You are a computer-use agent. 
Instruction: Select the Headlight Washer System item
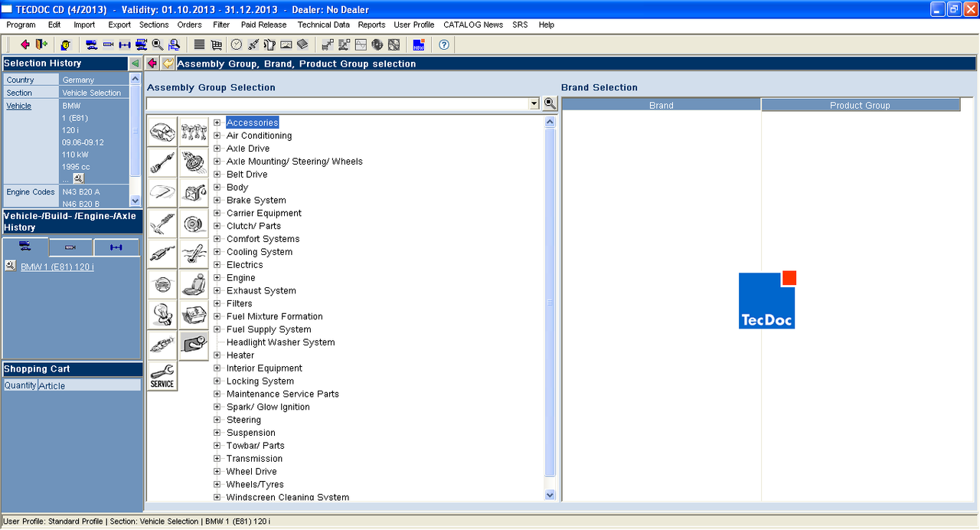[x=280, y=342]
